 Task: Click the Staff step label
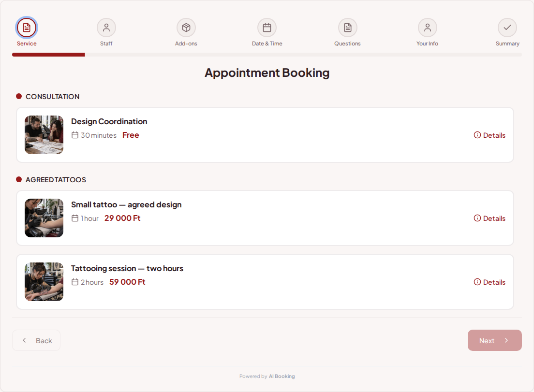(106, 44)
